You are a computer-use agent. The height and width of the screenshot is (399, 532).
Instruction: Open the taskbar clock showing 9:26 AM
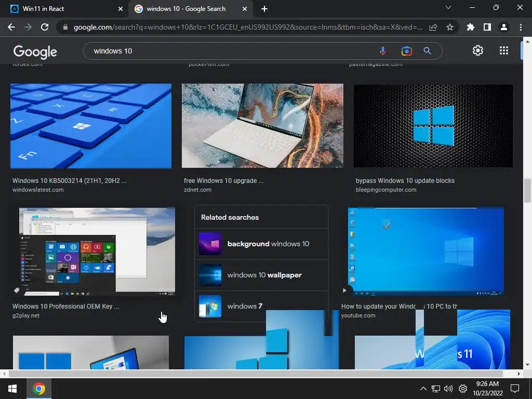pos(487,389)
